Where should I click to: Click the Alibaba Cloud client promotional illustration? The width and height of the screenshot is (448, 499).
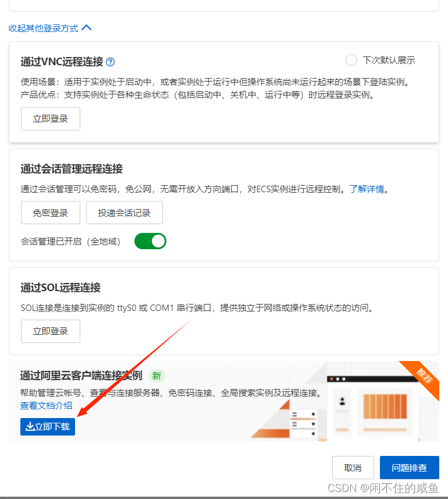345,401
